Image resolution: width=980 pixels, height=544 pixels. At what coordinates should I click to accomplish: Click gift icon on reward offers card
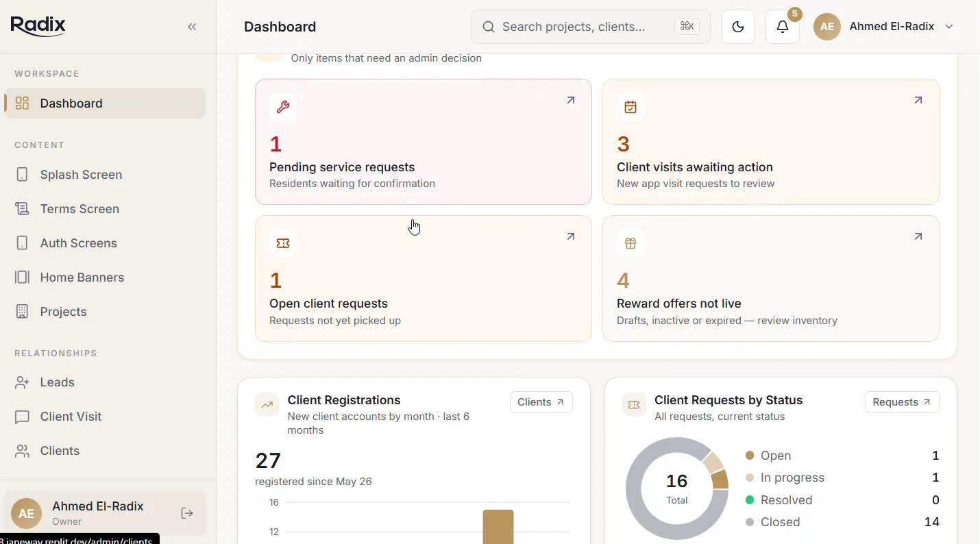[x=630, y=243]
